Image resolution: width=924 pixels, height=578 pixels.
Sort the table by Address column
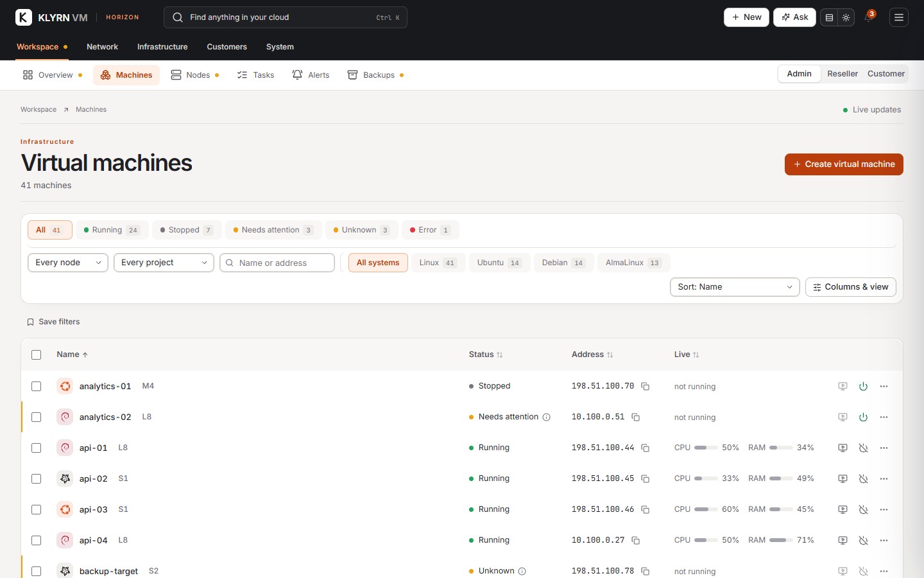pyautogui.click(x=592, y=355)
